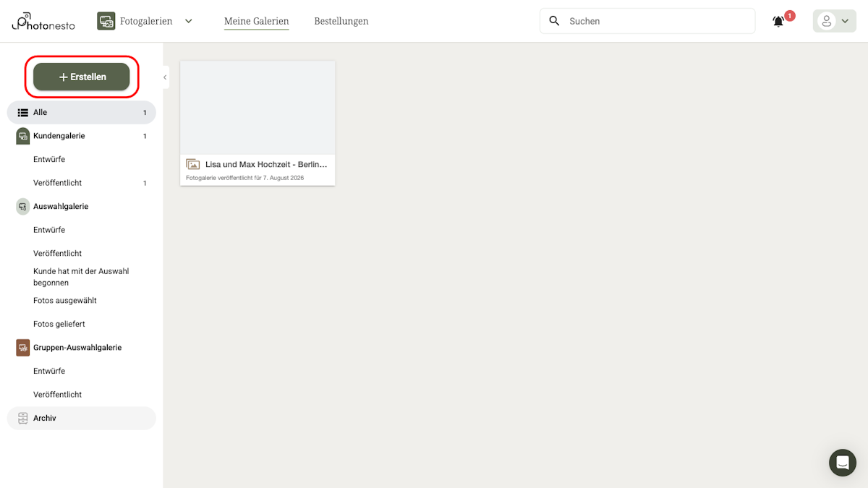868x488 pixels.
Task: Switch to the Bestellungen tab
Action: tap(341, 21)
